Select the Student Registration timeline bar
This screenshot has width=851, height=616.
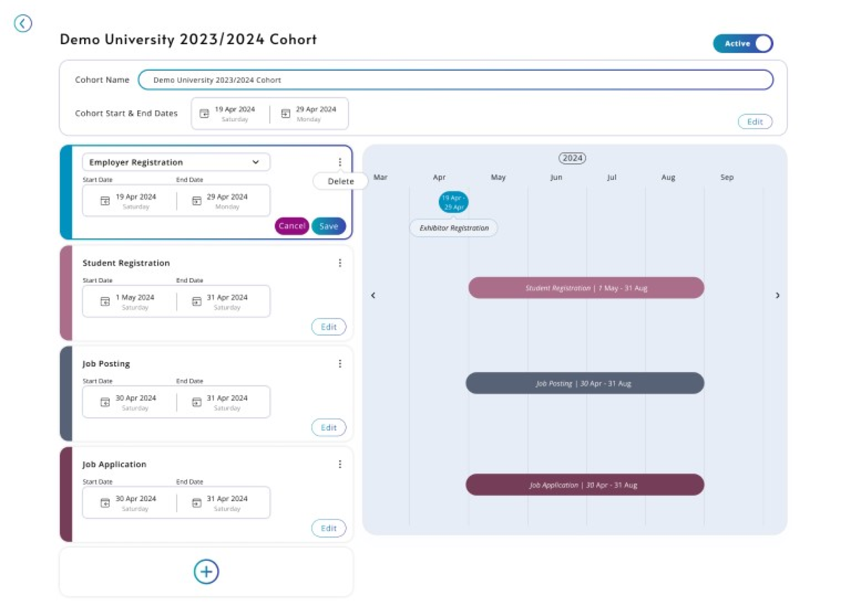click(586, 288)
